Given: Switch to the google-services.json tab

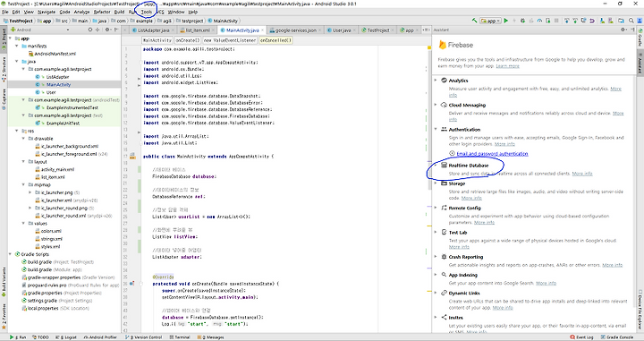Looking at the screenshot, I should [x=295, y=30].
